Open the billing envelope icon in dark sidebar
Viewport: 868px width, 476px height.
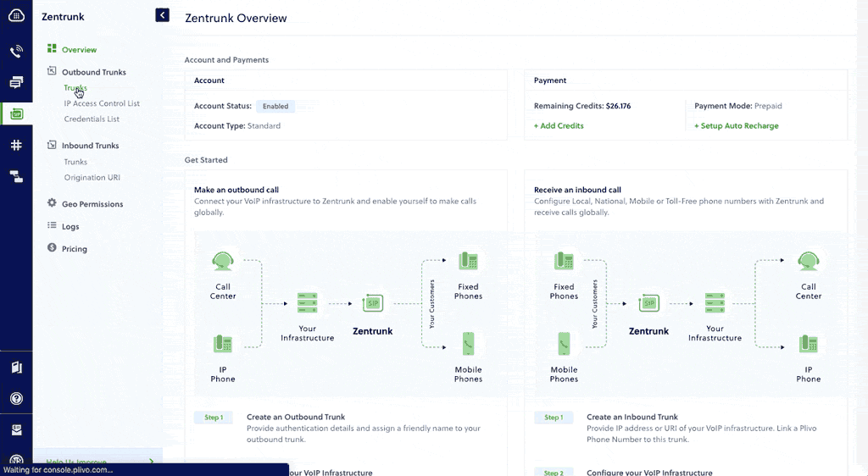17,429
